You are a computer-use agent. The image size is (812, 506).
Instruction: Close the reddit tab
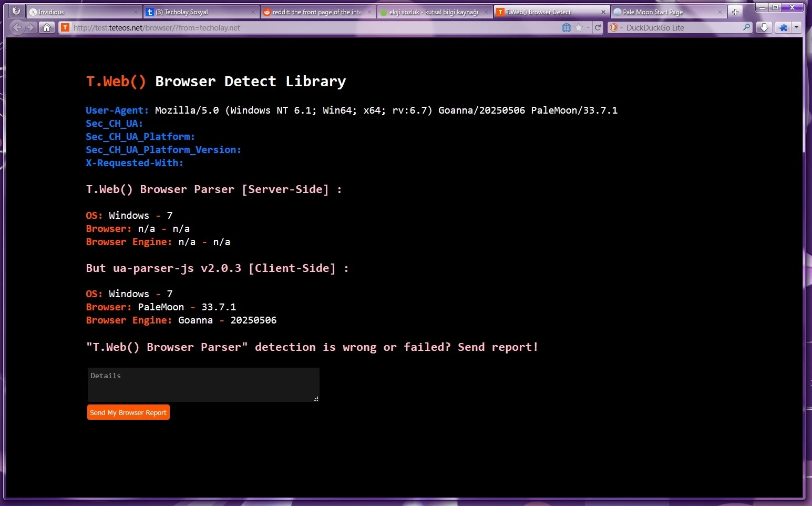click(369, 12)
